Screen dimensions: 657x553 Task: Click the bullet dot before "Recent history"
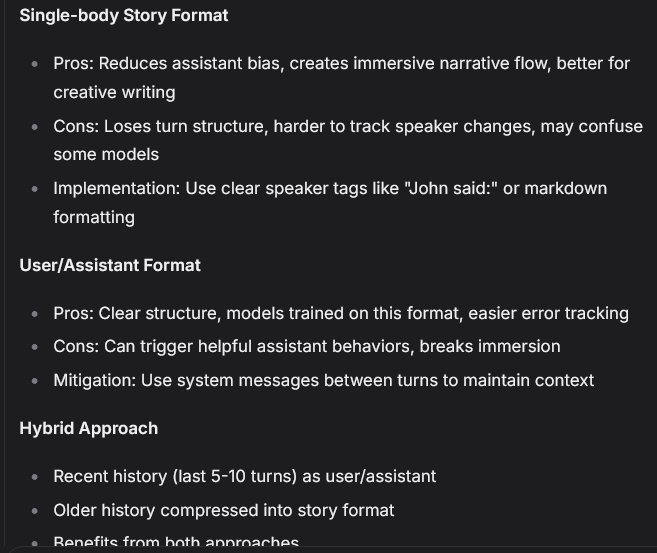pyautogui.click(x=35, y=477)
